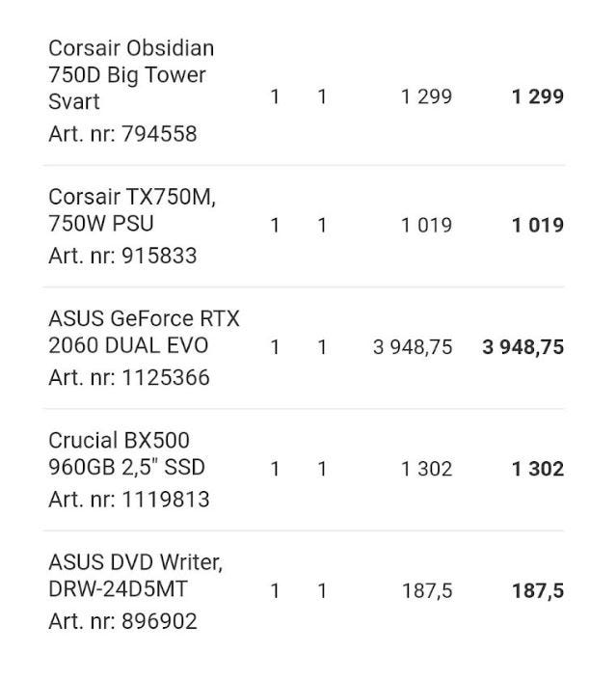This screenshot has width=616, height=680.
Task: Click unit price 3 948,75 of ASUS GeForce
Action: 413,347
